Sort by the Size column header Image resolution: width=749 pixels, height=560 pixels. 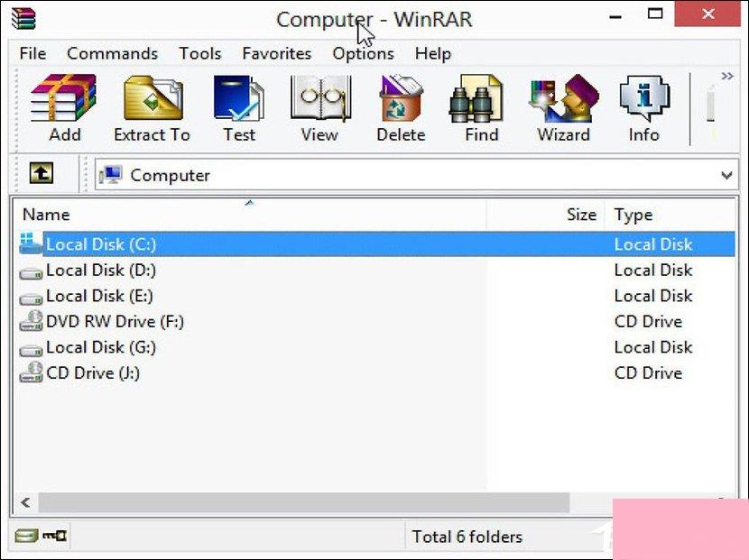tap(546, 215)
